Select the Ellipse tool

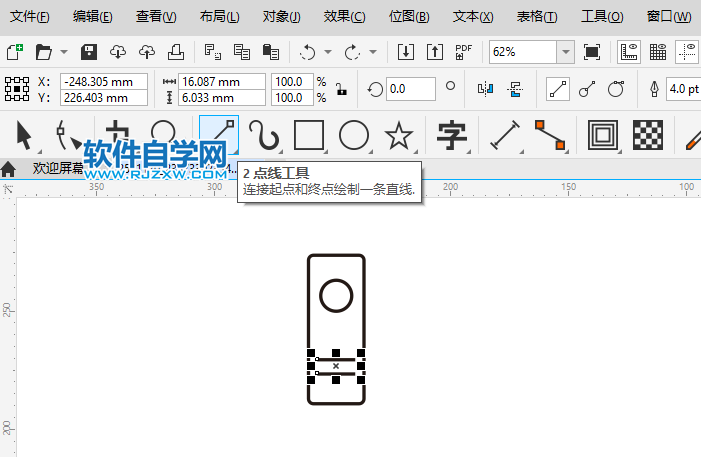click(354, 135)
